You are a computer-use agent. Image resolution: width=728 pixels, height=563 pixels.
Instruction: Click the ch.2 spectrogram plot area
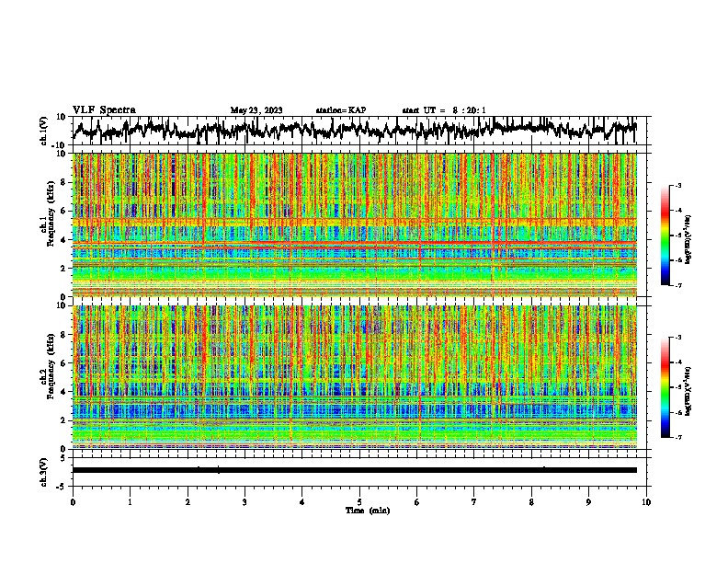point(355,377)
